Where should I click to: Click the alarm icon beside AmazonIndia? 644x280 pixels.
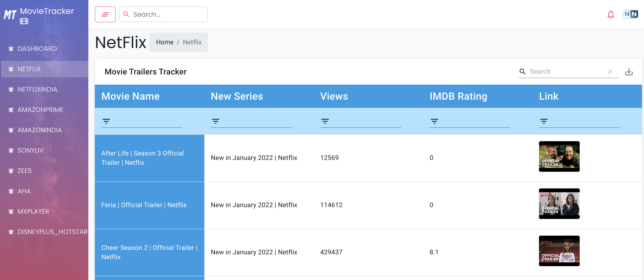coord(11,130)
